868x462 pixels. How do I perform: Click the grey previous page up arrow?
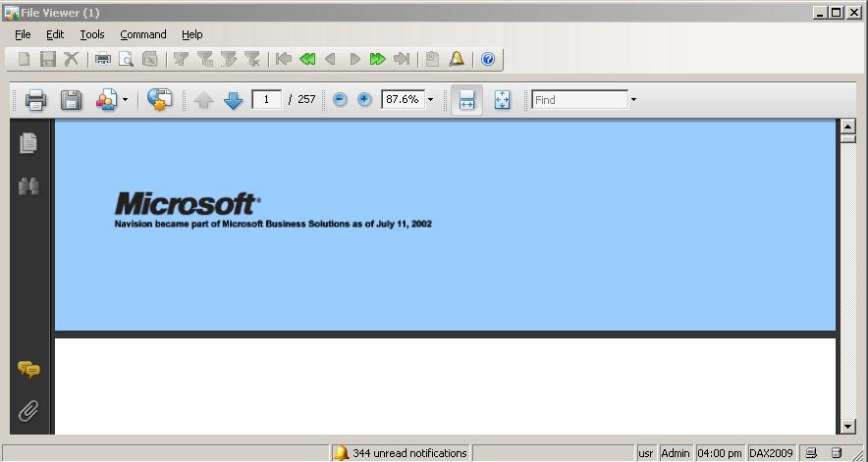203,100
